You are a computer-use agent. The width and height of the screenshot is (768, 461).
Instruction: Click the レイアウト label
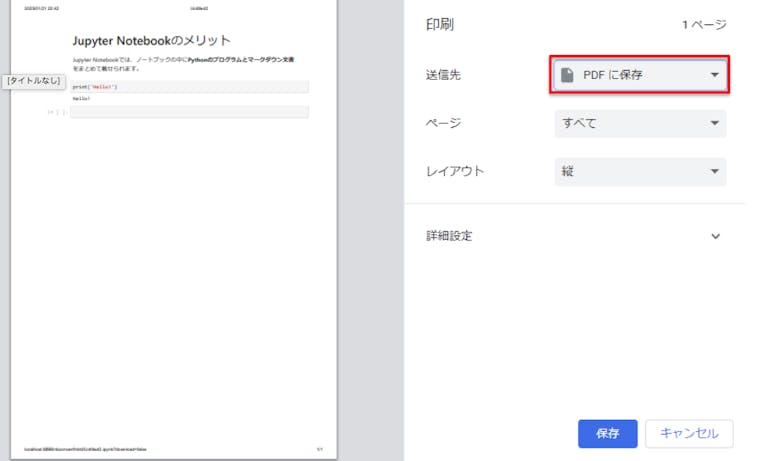click(x=455, y=171)
